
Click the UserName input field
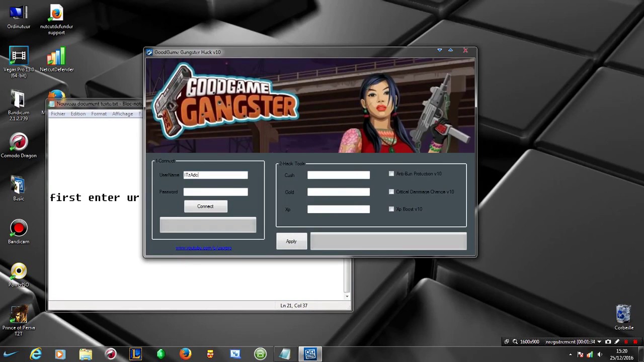tap(215, 175)
